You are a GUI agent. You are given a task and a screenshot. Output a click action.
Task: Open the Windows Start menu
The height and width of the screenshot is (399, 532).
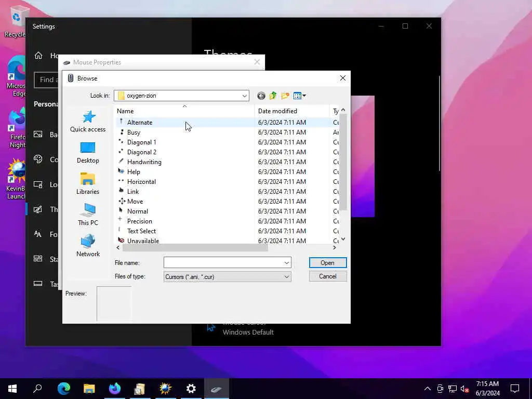[12, 389]
